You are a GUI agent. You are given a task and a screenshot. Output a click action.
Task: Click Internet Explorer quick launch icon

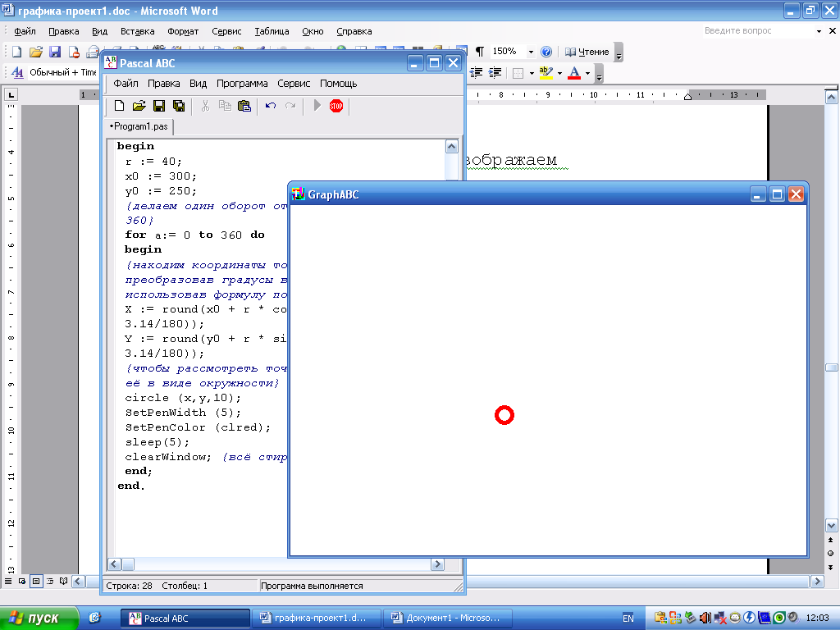pos(95,618)
